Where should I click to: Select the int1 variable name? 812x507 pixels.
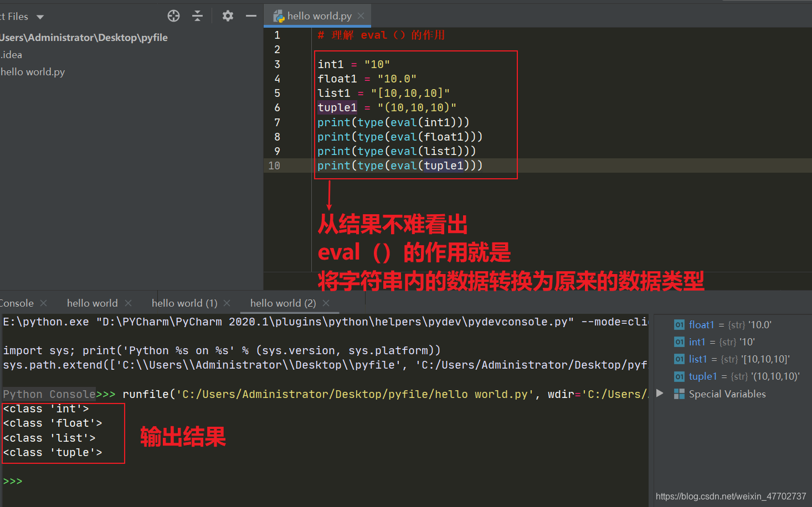[697, 342]
